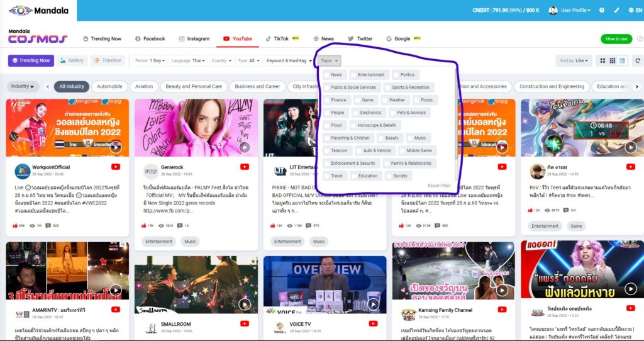Click the Kamsing Family Channel avatar
644x341 pixels.
click(x=409, y=314)
